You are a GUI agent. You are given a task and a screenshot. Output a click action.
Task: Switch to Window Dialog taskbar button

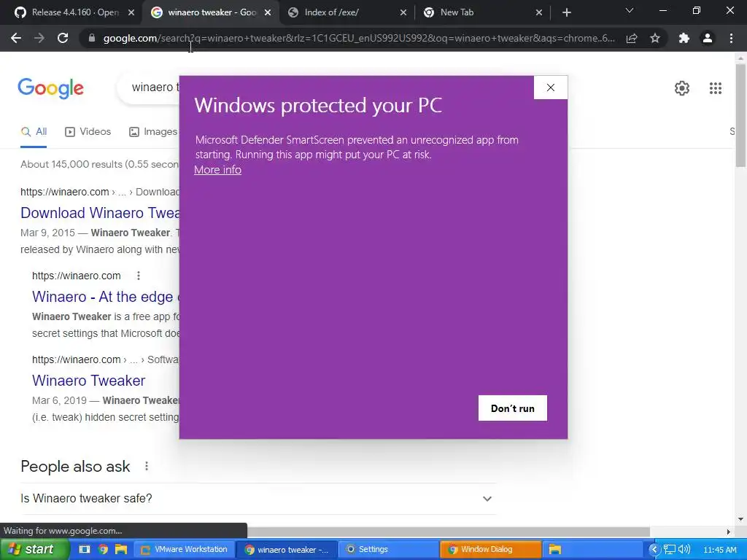(491, 550)
